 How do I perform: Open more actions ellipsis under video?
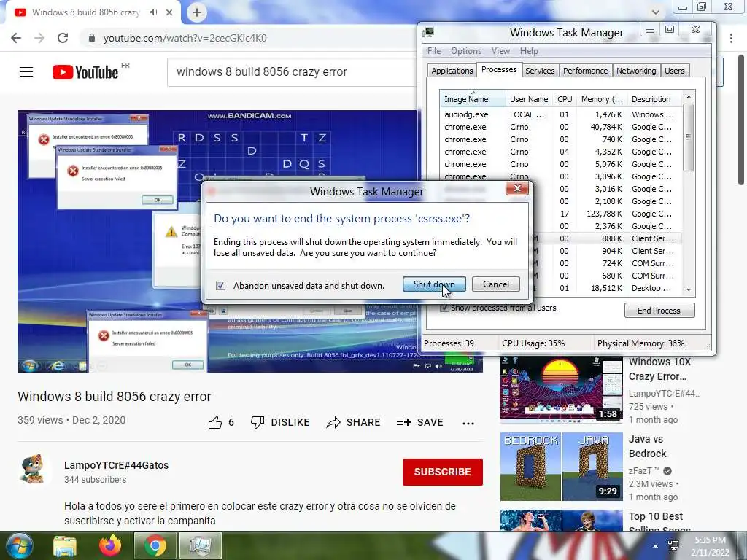tap(468, 423)
